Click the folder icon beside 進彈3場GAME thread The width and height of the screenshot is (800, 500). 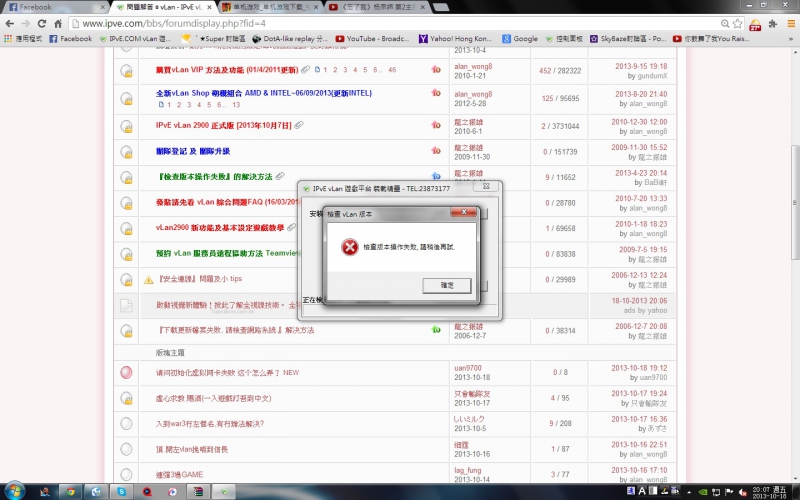pos(126,473)
